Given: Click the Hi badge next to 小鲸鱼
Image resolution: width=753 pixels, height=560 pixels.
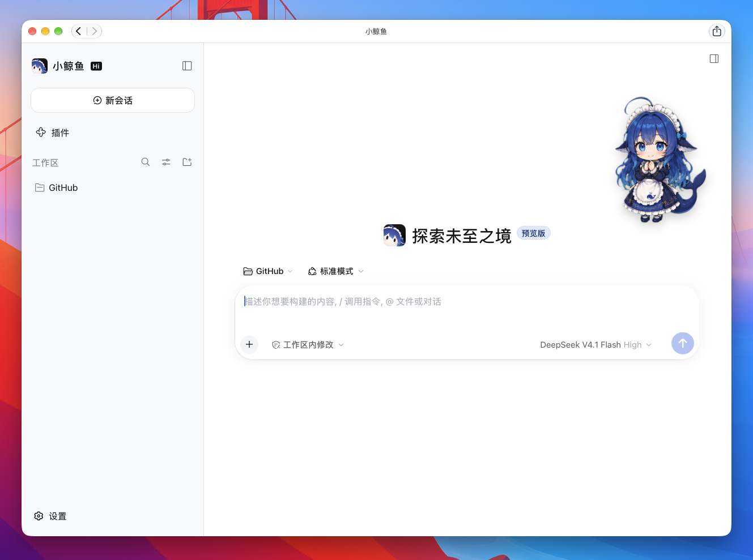Looking at the screenshot, I should 96,66.
